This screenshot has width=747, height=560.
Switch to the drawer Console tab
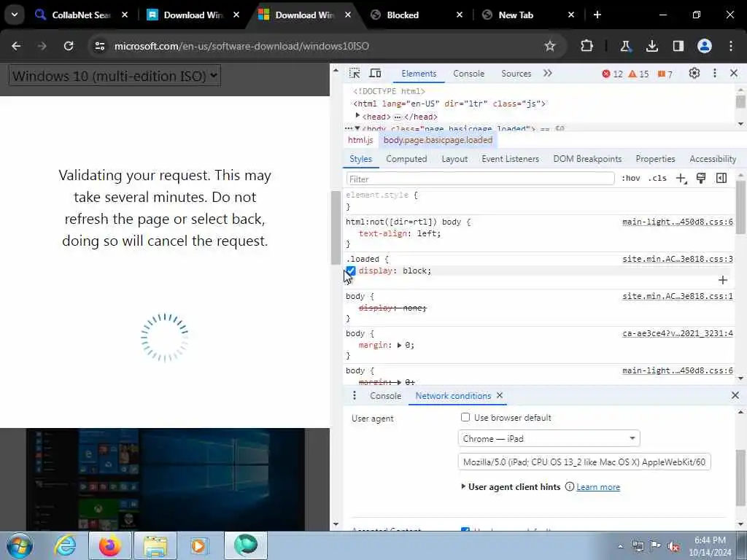click(385, 396)
